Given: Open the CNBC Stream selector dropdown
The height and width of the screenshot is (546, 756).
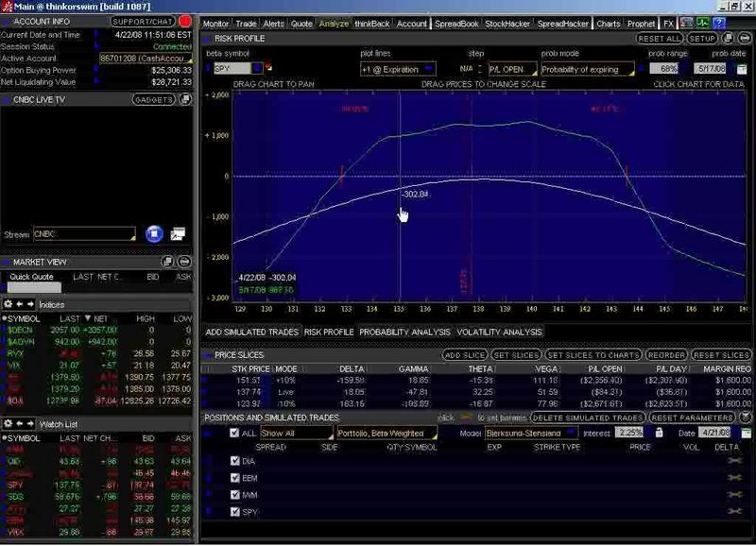Looking at the screenshot, I should [84, 233].
